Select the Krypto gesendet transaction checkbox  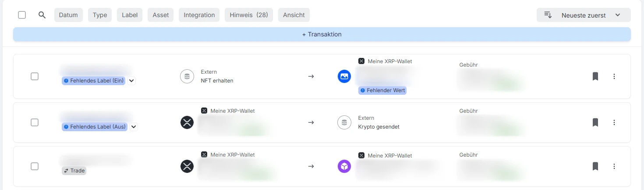point(35,122)
